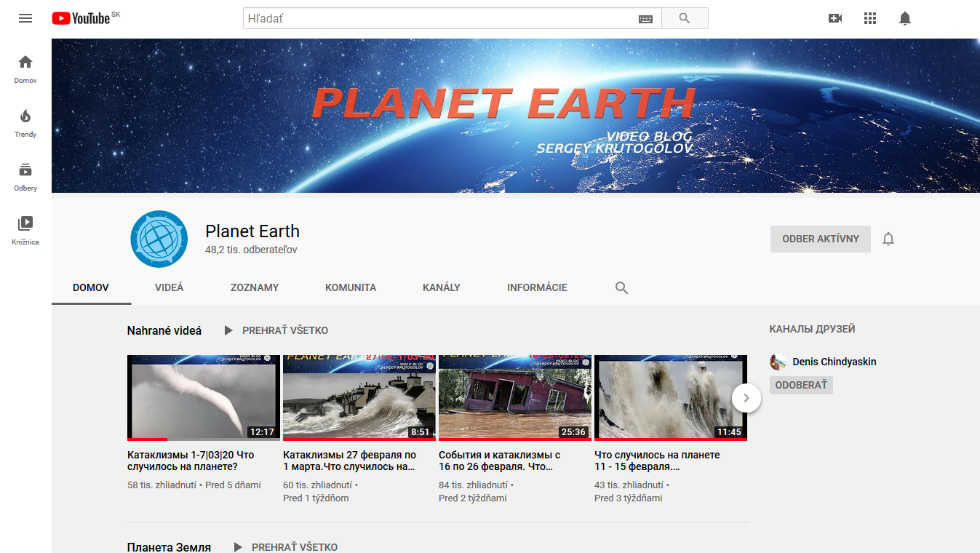Click the PLANET EARTH channel banner
The height and width of the screenshot is (553, 980).
click(x=516, y=116)
